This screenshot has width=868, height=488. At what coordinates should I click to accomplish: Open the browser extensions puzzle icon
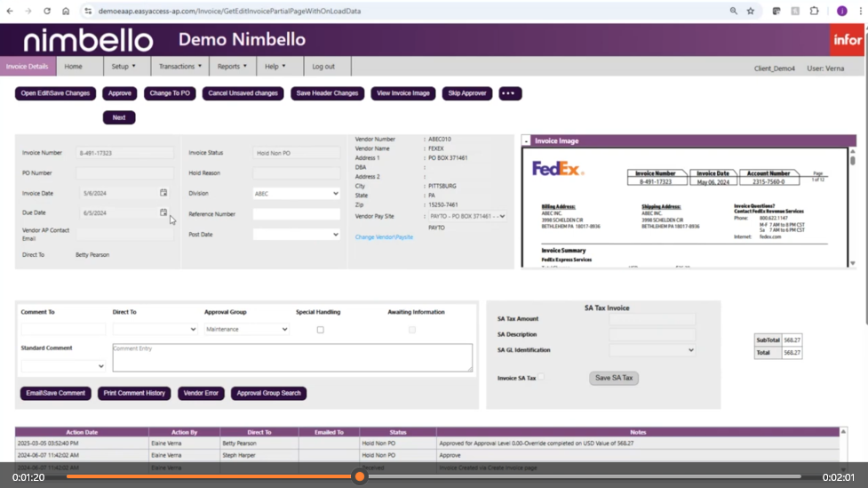click(814, 11)
